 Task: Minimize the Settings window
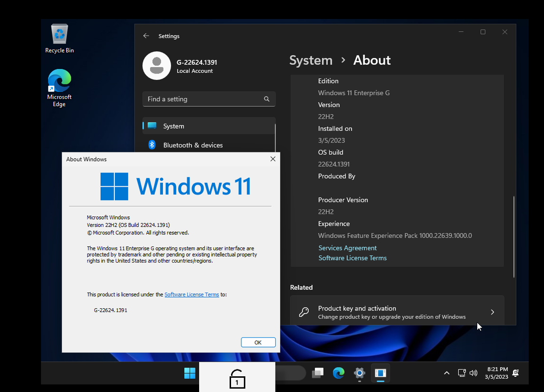click(461, 32)
